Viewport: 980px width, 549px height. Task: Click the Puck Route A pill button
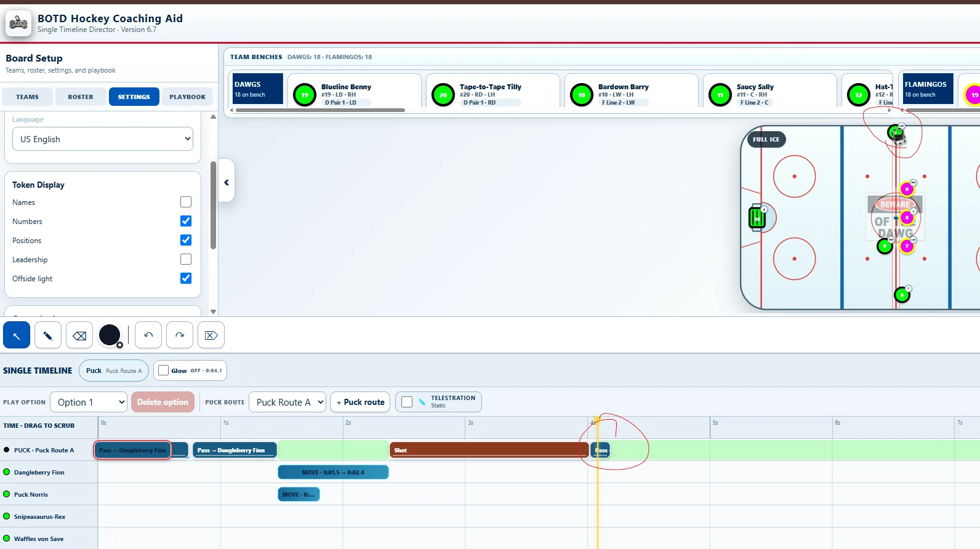click(x=114, y=371)
